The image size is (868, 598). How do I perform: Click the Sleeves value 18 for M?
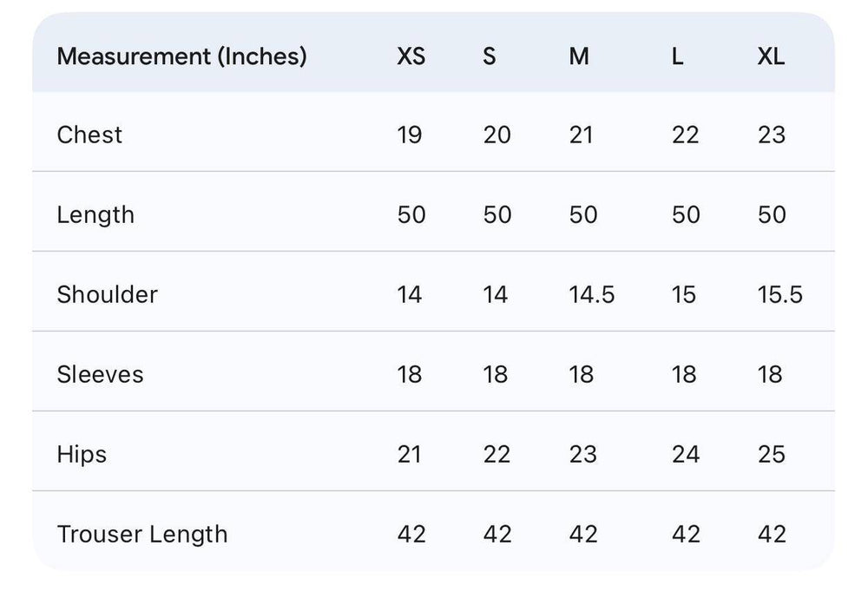582,375
